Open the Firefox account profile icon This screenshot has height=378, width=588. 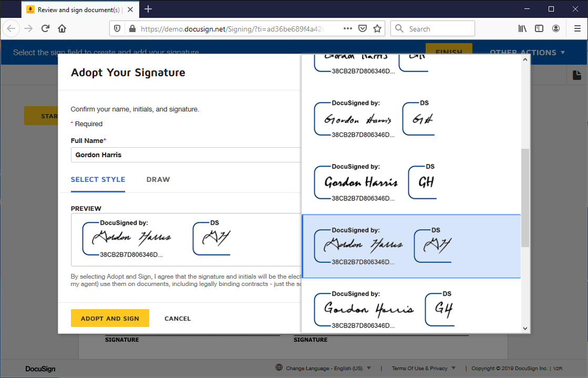(x=556, y=28)
